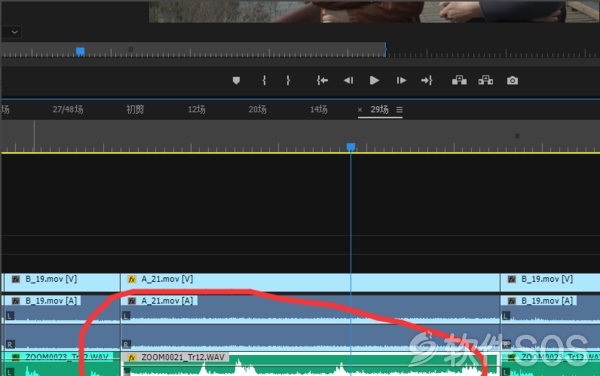This screenshot has height=376, width=600.
Task: Click the Mark In bracket icon
Action: click(264, 80)
